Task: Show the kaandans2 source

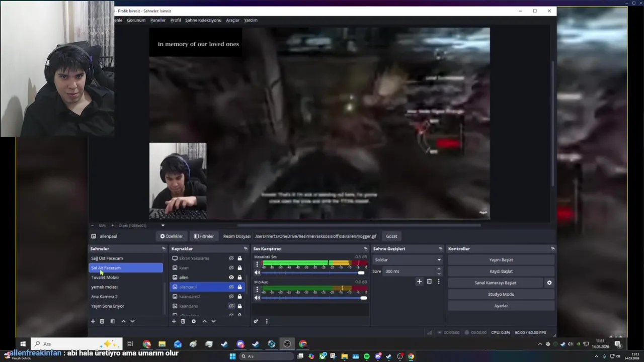Action: coord(231,297)
